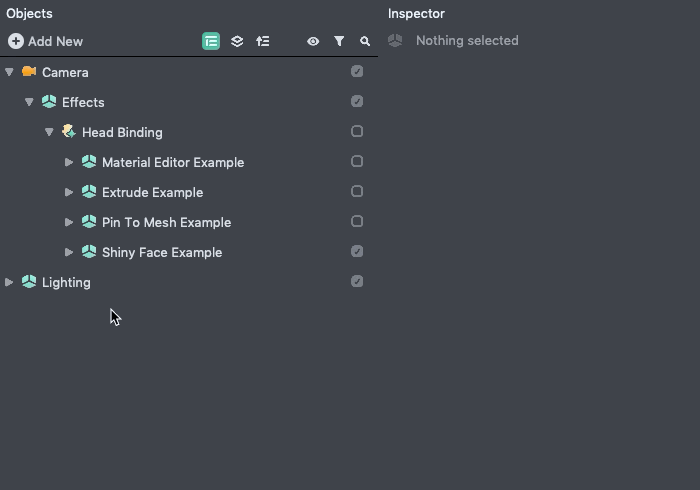Click the eye visibility filter icon
The width and height of the screenshot is (700, 490).
[313, 41]
